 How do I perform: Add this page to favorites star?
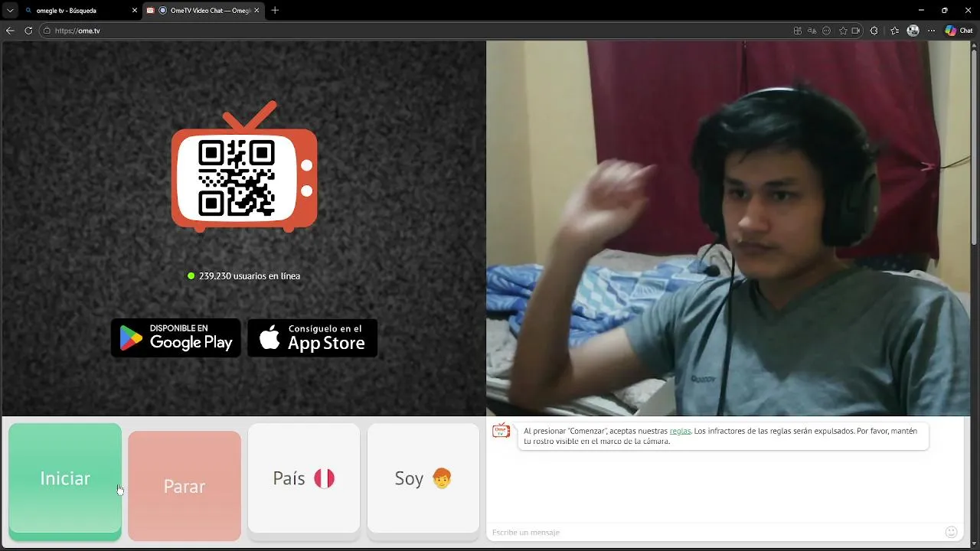[843, 31]
